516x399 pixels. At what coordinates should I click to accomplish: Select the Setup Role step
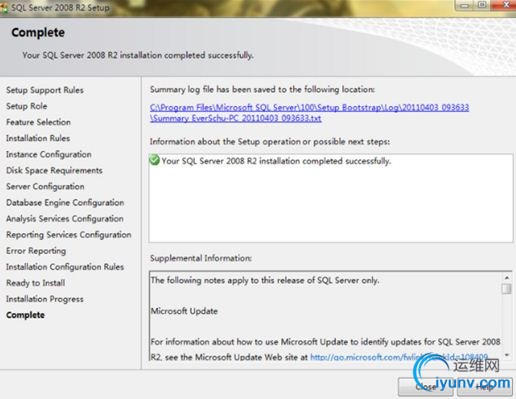click(27, 106)
